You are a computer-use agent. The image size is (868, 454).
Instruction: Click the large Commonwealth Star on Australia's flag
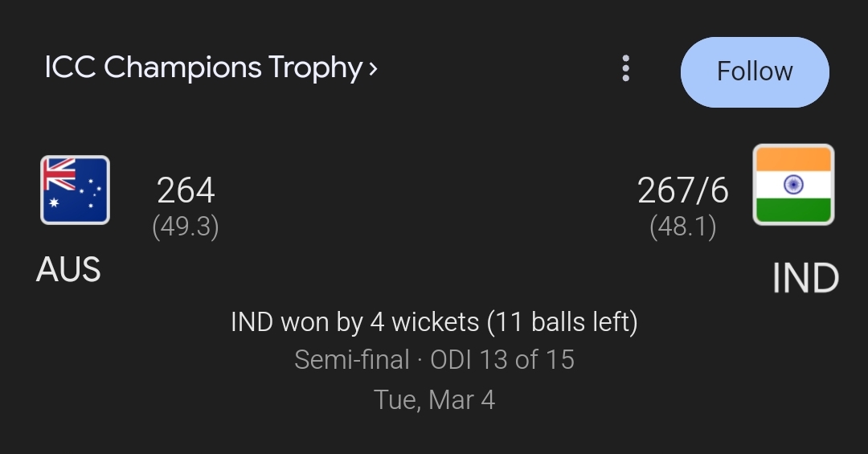point(55,204)
